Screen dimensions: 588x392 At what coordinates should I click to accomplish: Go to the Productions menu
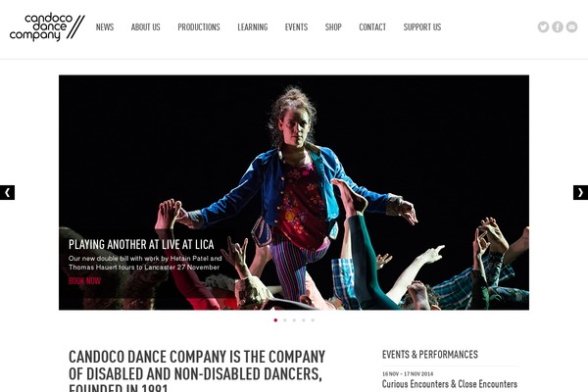click(x=199, y=27)
